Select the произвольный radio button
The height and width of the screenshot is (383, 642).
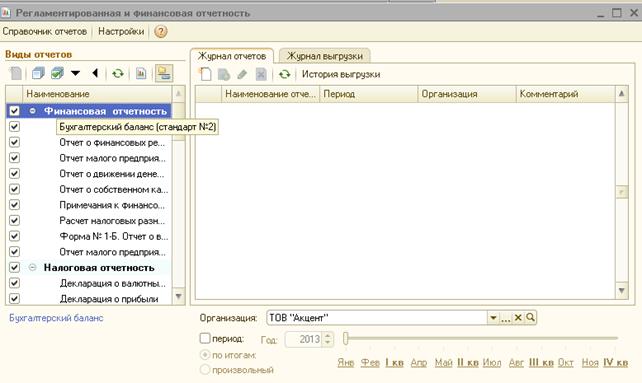coord(205,369)
